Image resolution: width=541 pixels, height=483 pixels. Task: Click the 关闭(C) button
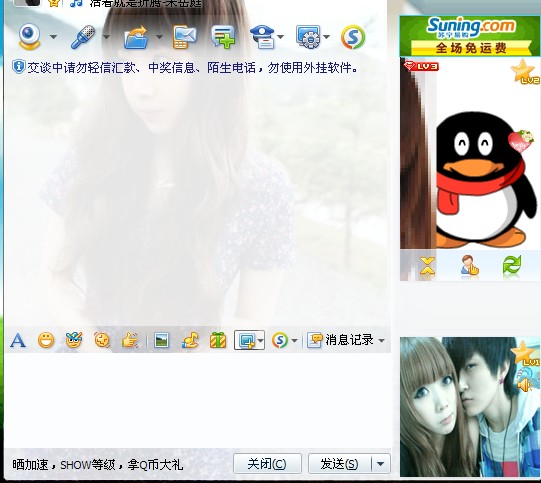click(267, 464)
